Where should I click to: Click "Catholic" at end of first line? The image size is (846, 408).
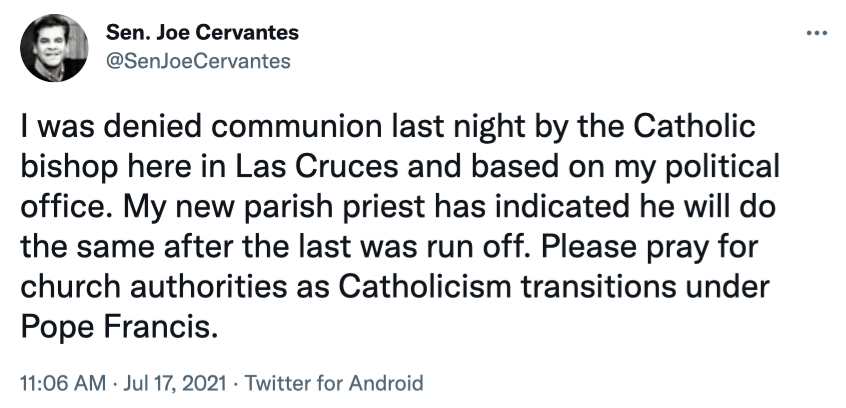coord(683,130)
